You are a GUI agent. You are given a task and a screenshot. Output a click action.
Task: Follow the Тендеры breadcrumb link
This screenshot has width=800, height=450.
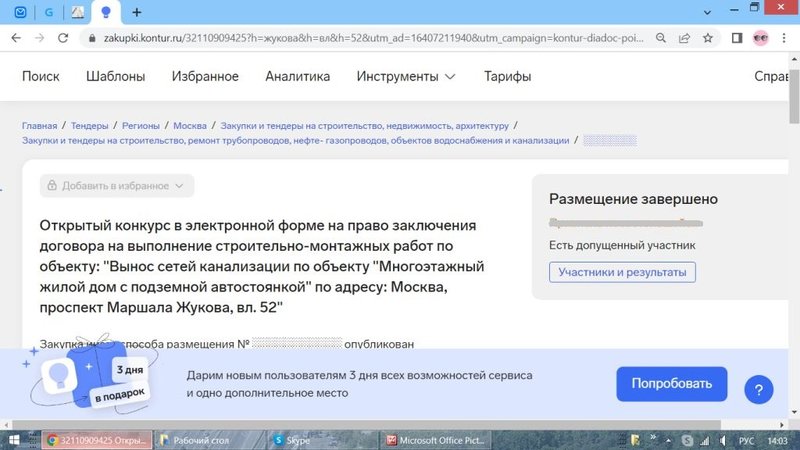(89, 126)
